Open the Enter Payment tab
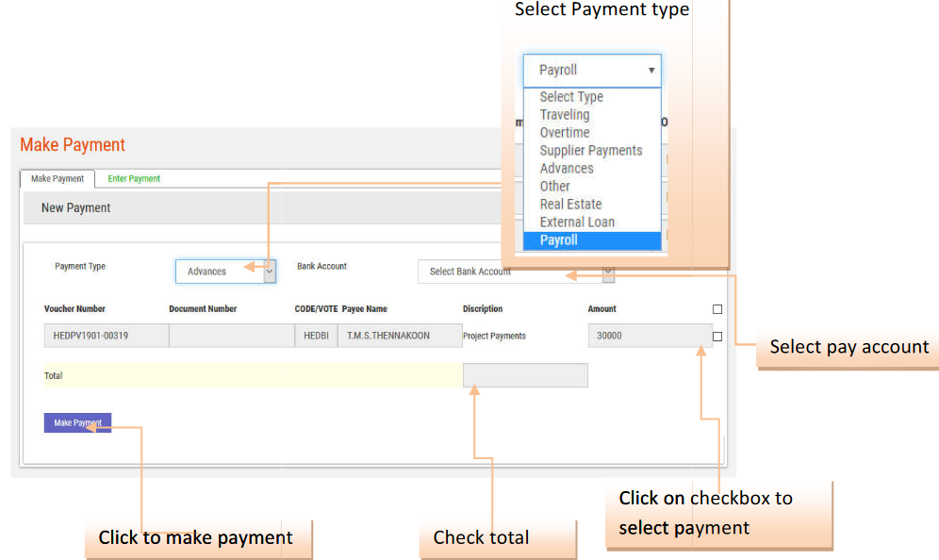The image size is (939, 560). [x=134, y=178]
